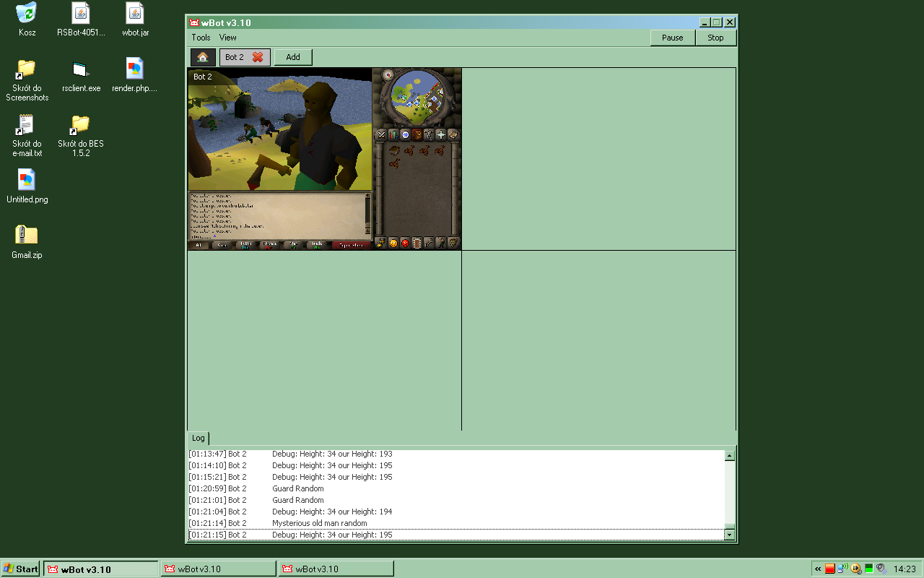Toggle the Public chat filter
924x578 pixels.
(x=246, y=246)
